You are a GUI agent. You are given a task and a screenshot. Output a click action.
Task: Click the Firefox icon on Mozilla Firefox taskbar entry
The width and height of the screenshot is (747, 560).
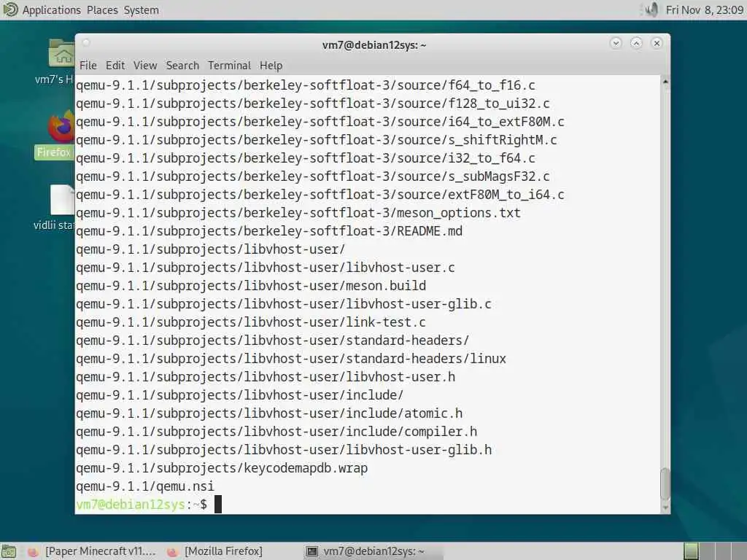pyautogui.click(x=172, y=552)
